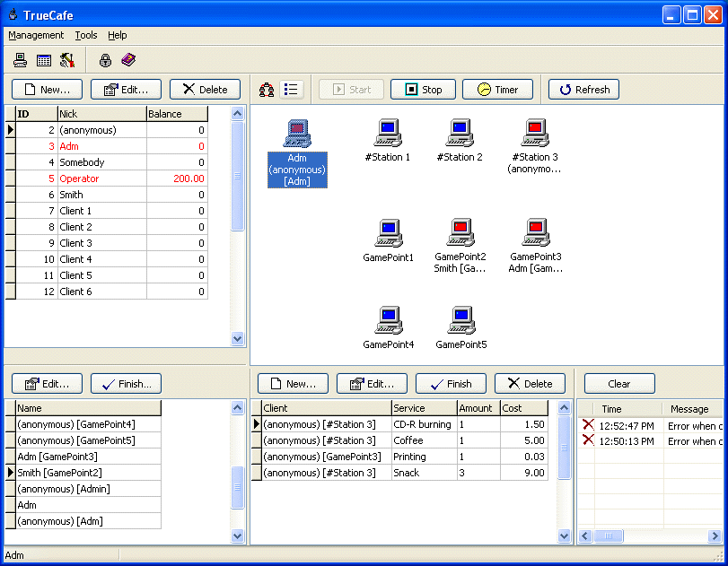Select the GamePoint1 computer
This screenshot has width=728, height=566.
pyautogui.click(x=388, y=240)
